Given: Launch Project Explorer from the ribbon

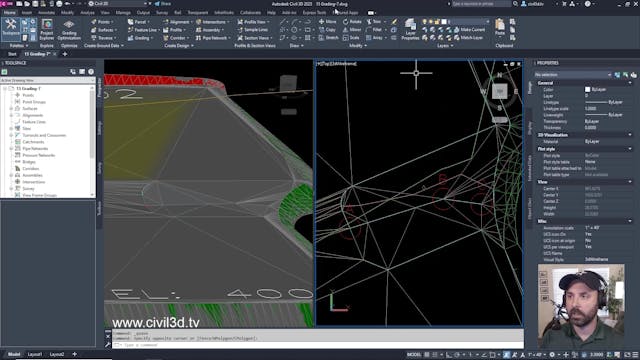Looking at the screenshot, I should click(47, 29).
